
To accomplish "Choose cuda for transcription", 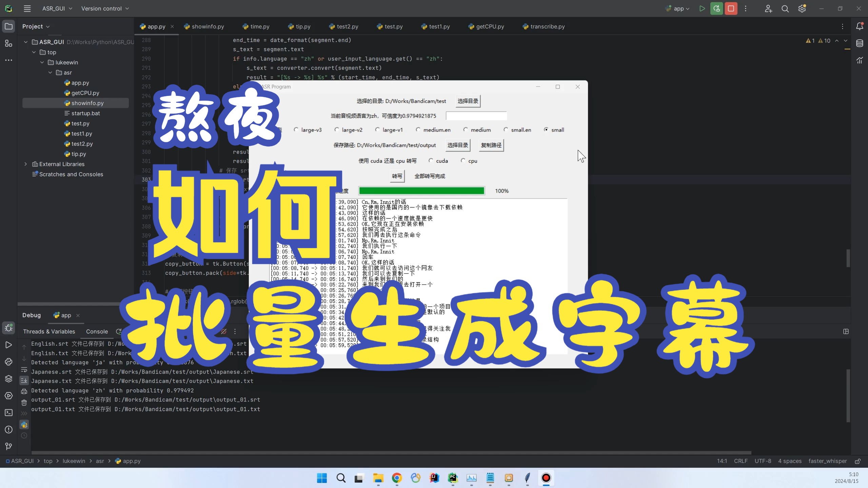I will click(x=431, y=161).
